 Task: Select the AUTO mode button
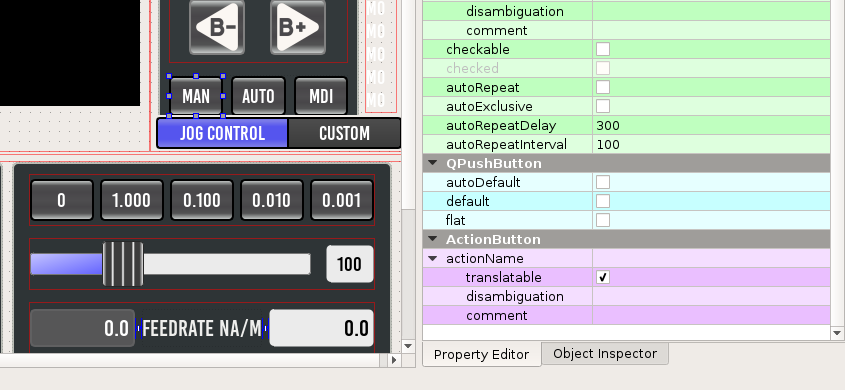[x=258, y=96]
